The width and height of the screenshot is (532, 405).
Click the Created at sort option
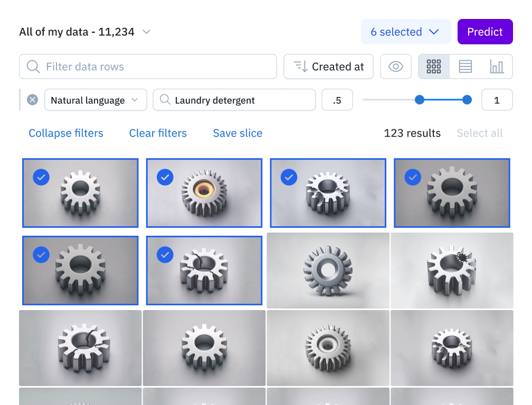click(328, 66)
